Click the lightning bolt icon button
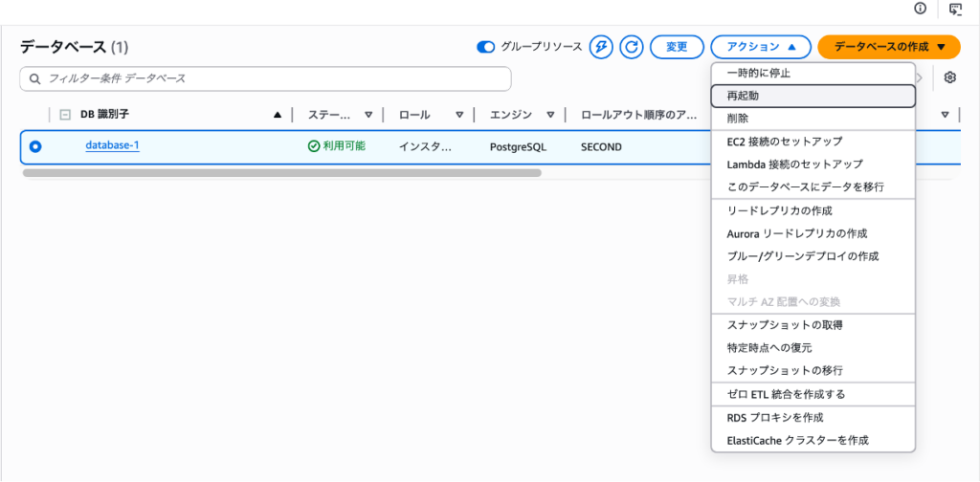Image resolution: width=980 pixels, height=482 pixels. click(x=601, y=47)
